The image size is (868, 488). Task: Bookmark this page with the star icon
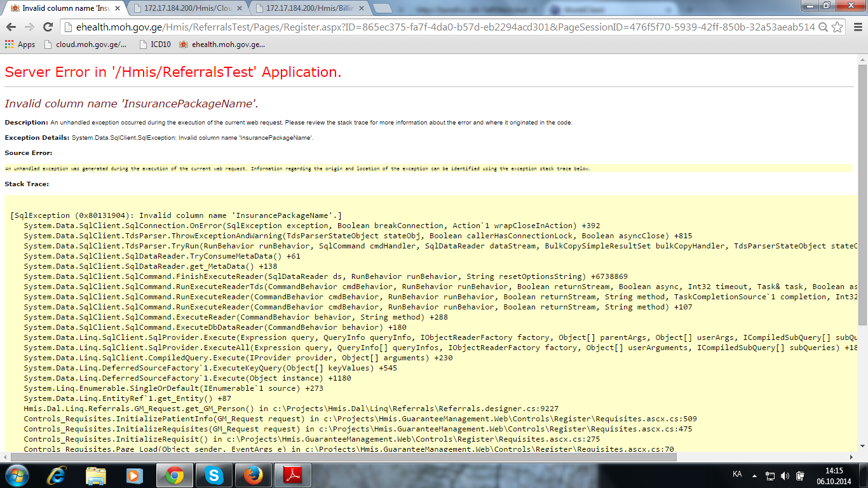pos(837,27)
